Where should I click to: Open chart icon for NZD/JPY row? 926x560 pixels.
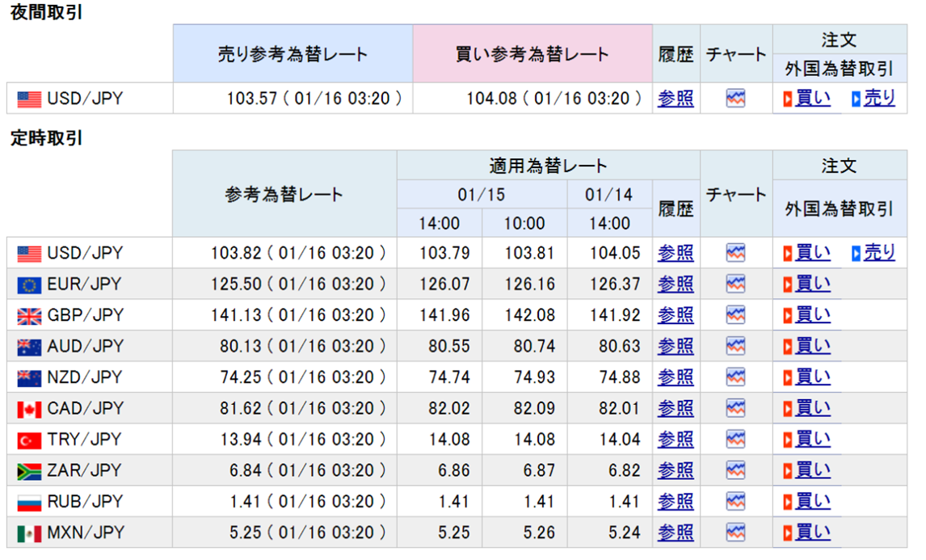pos(735,377)
